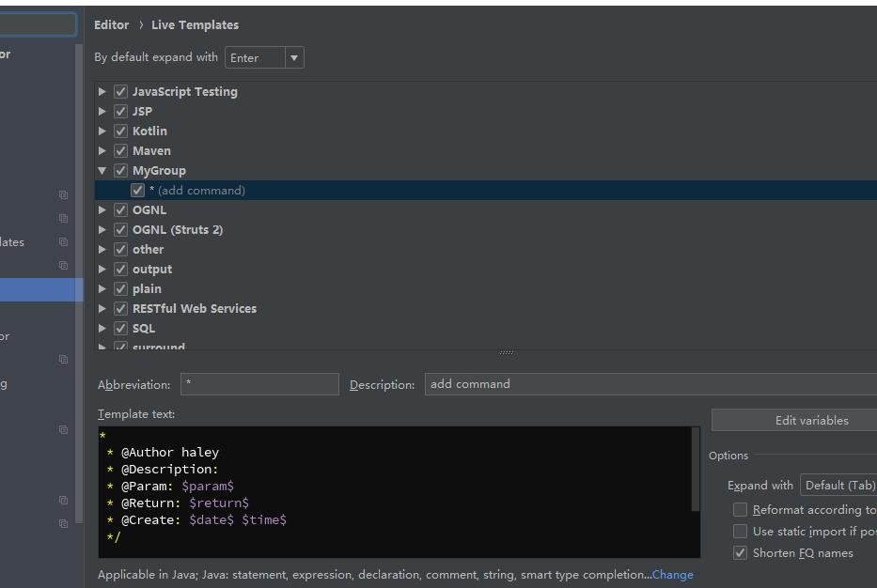This screenshot has width=877, height=588.
Task: Focus the Abbreviation input field
Action: tap(259, 384)
